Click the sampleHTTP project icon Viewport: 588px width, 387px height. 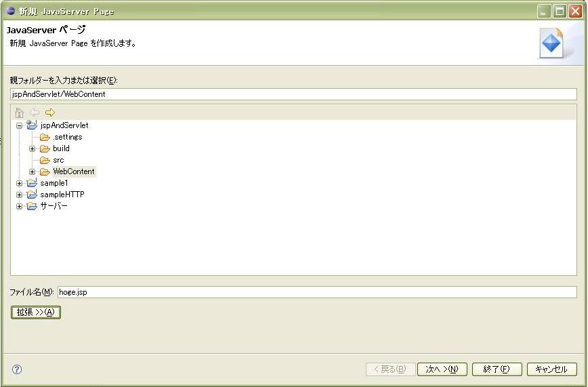pos(32,194)
